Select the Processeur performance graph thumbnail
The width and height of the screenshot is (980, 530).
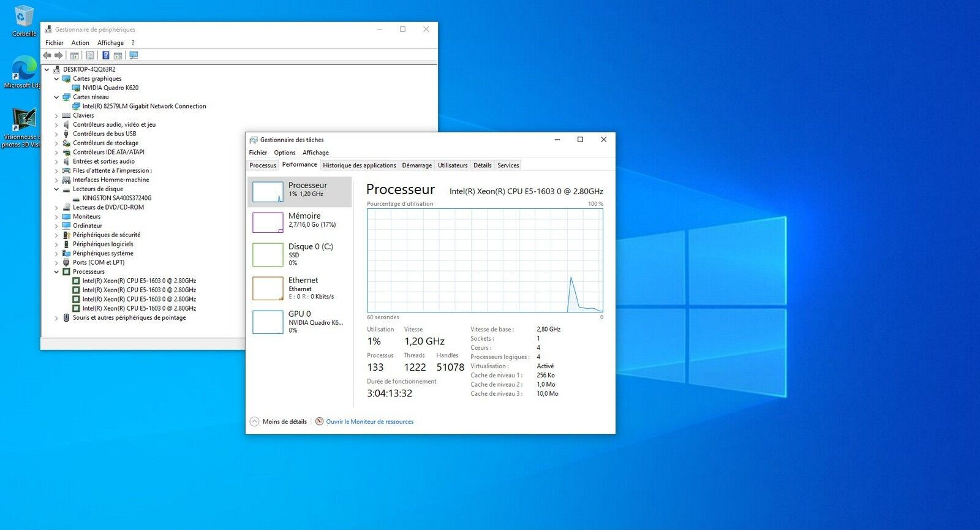(x=268, y=192)
